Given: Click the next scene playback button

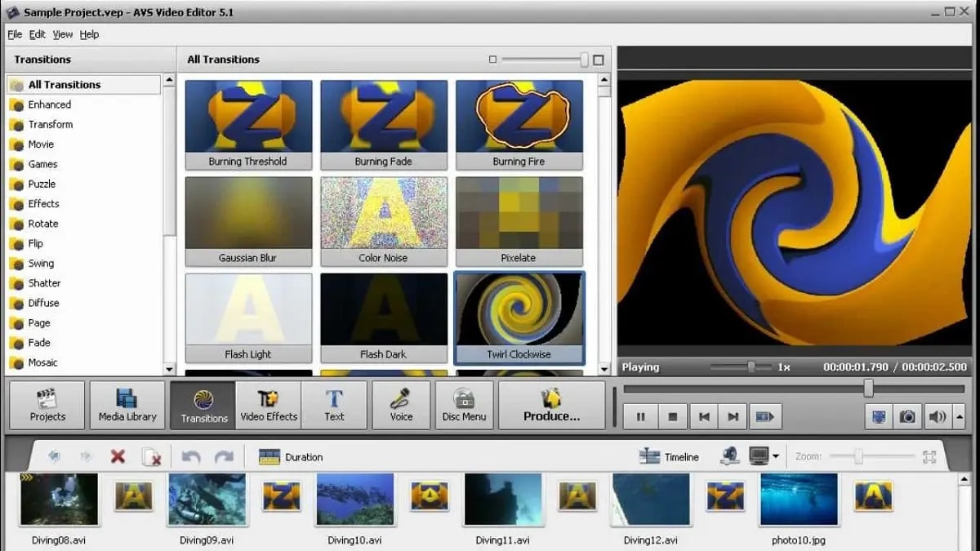Looking at the screenshot, I should click(x=765, y=416).
